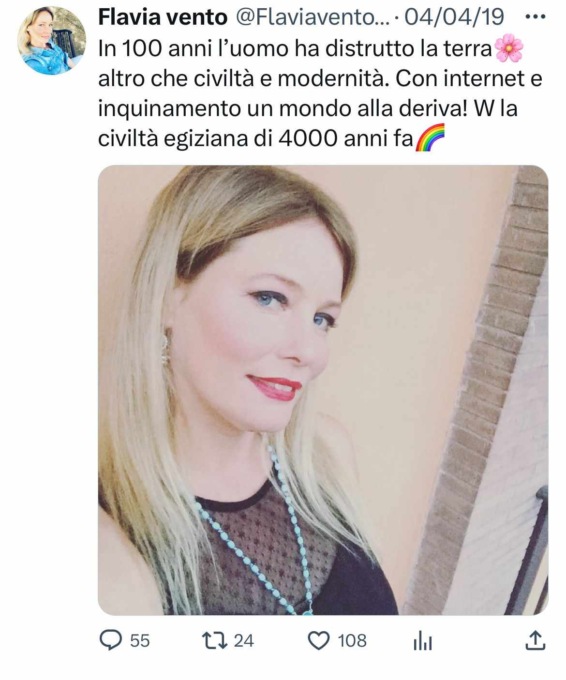Click the rainbow emoji after anni fa
Image resolution: width=566 pixels, height=680 pixels.
[x=430, y=138]
